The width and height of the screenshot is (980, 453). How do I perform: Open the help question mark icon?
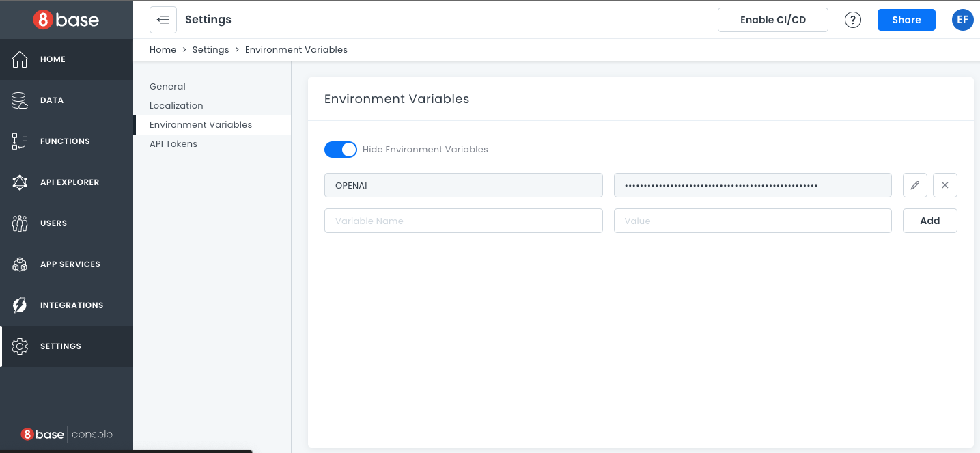(852, 20)
